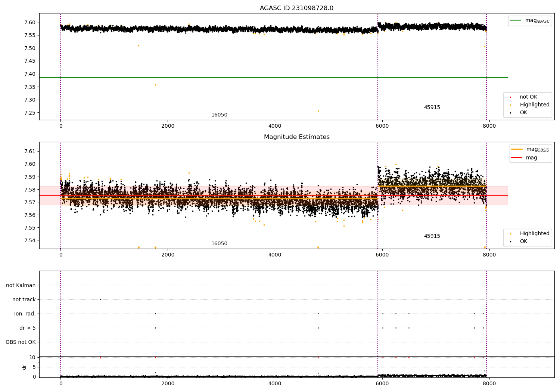Image resolution: width=560 pixels, height=392 pixels.
Task: Click the 'Magnitude Estimates' subplot title
Action: 296,137
